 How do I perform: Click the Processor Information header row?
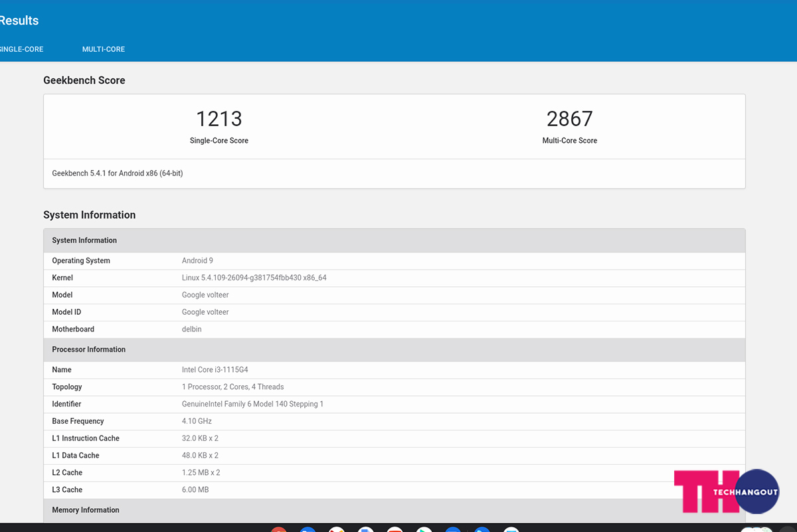(x=395, y=349)
